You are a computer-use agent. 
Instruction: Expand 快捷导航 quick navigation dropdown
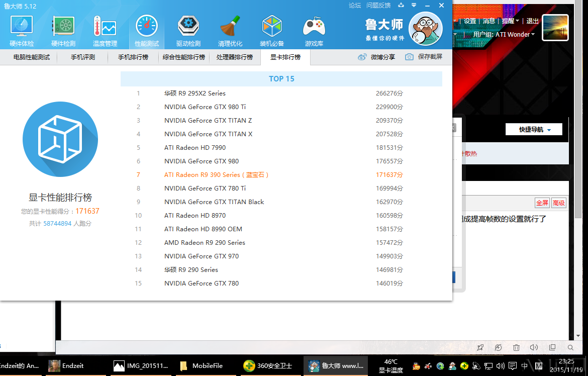[x=534, y=130]
